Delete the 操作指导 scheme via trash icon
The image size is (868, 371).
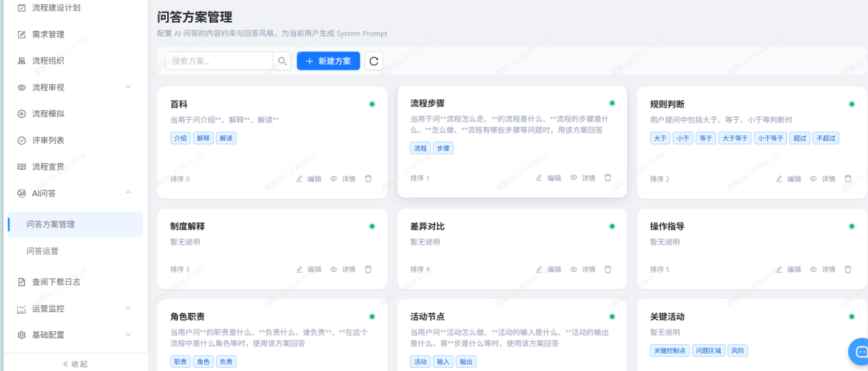tap(848, 269)
